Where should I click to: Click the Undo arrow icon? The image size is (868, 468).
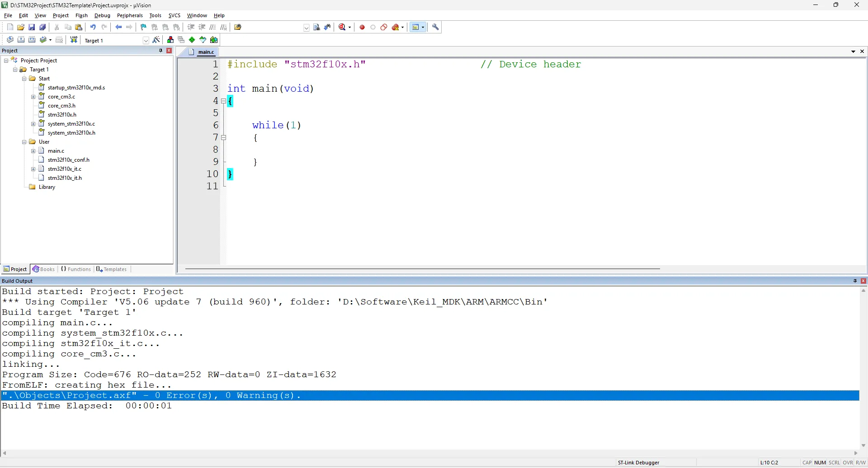[x=93, y=28]
